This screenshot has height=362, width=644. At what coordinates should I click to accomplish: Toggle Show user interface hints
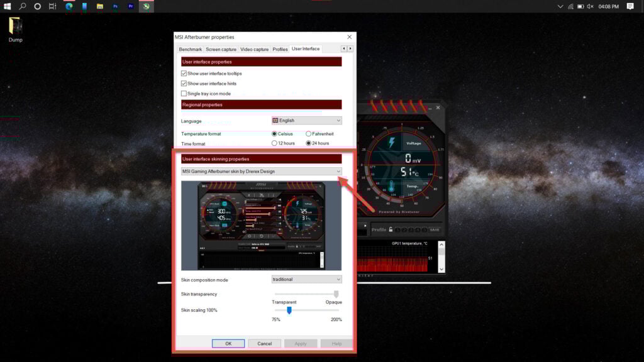(x=184, y=84)
